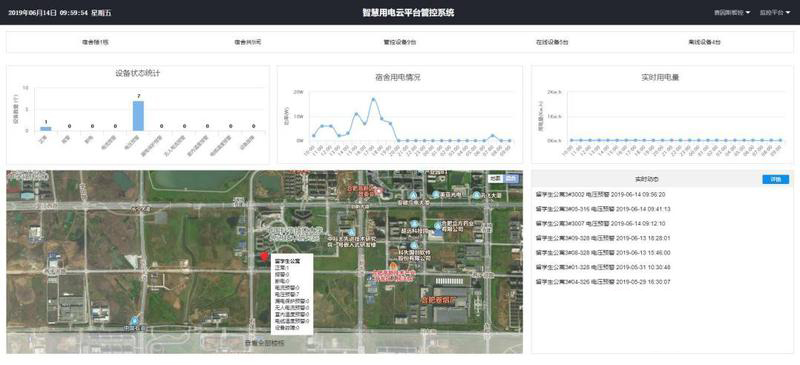Viewport: 800px width, 365px height.
Task: Click the blue marker beside 合肥金方药业 label
Action: coord(437,225)
